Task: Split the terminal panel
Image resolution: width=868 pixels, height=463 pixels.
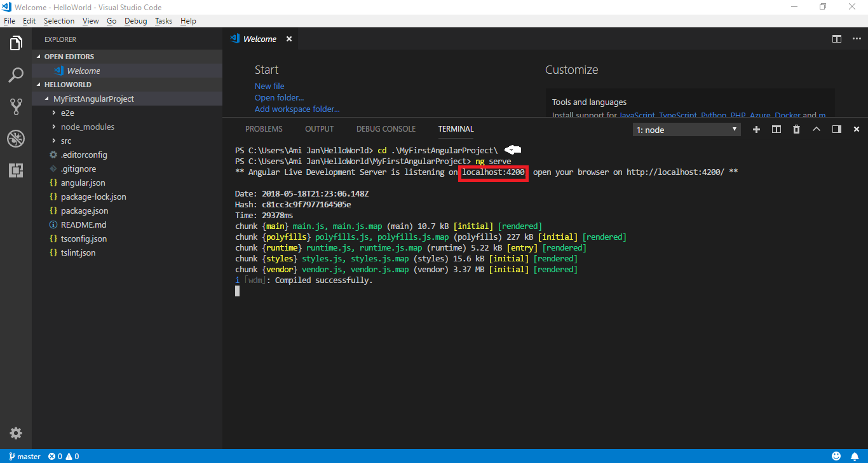Action: point(776,129)
